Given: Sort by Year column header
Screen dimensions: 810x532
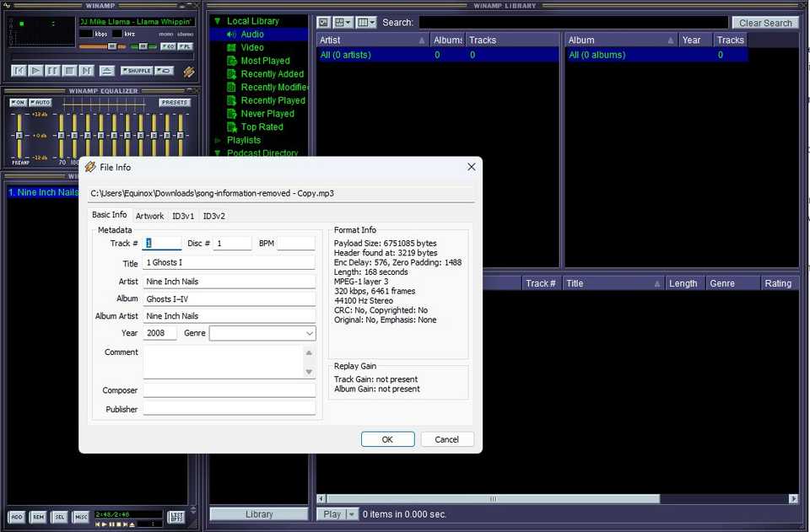Looking at the screenshot, I should click(695, 40).
